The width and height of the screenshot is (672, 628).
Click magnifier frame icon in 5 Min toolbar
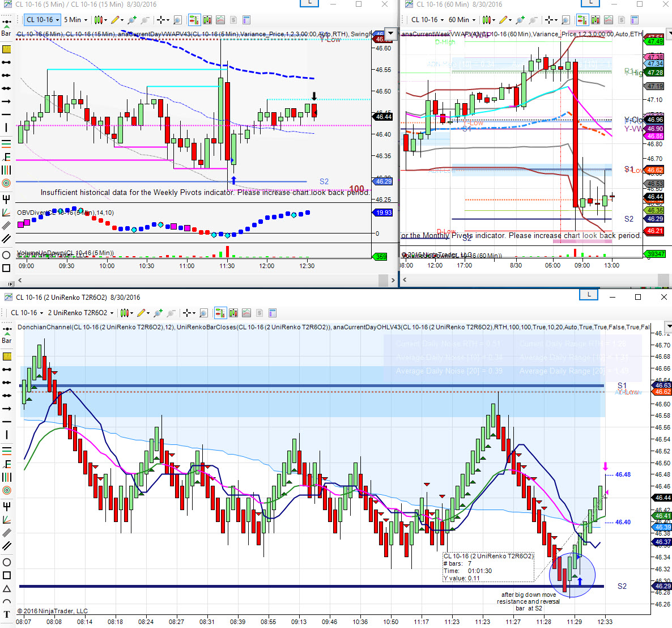pos(177,20)
